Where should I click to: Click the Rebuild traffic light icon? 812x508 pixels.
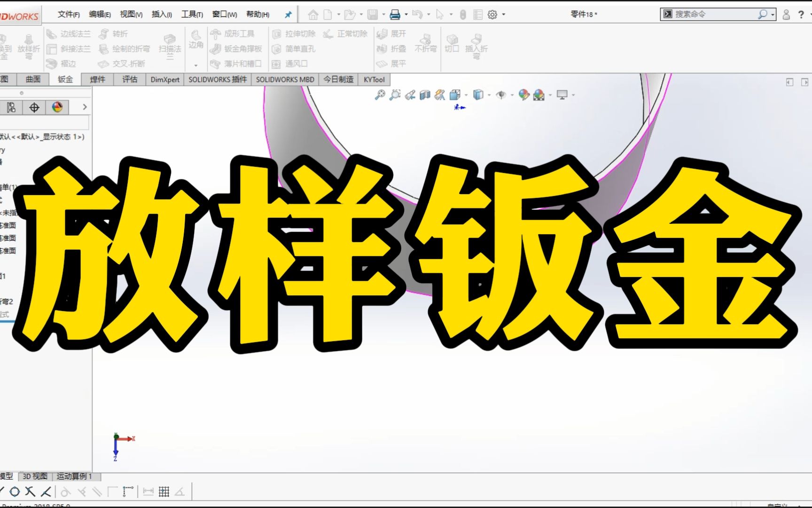pos(463,15)
